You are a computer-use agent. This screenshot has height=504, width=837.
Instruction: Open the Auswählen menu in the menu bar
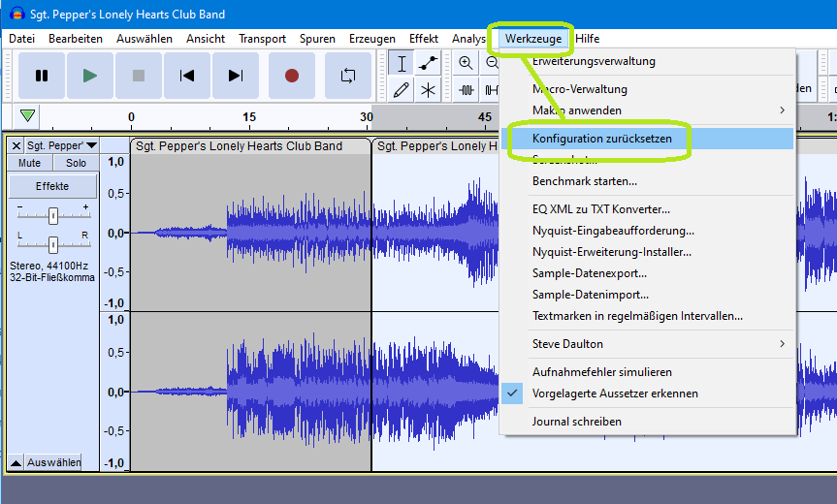pyautogui.click(x=145, y=39)
